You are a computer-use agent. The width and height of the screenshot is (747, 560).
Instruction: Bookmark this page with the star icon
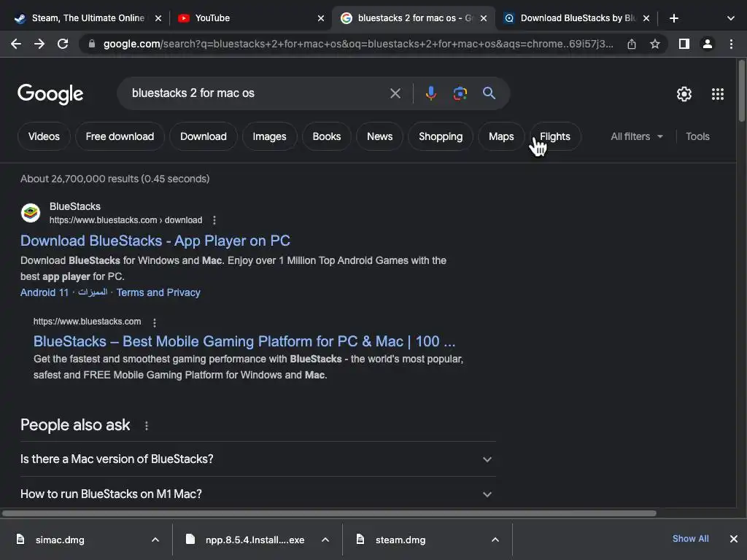tap(654, 44)
